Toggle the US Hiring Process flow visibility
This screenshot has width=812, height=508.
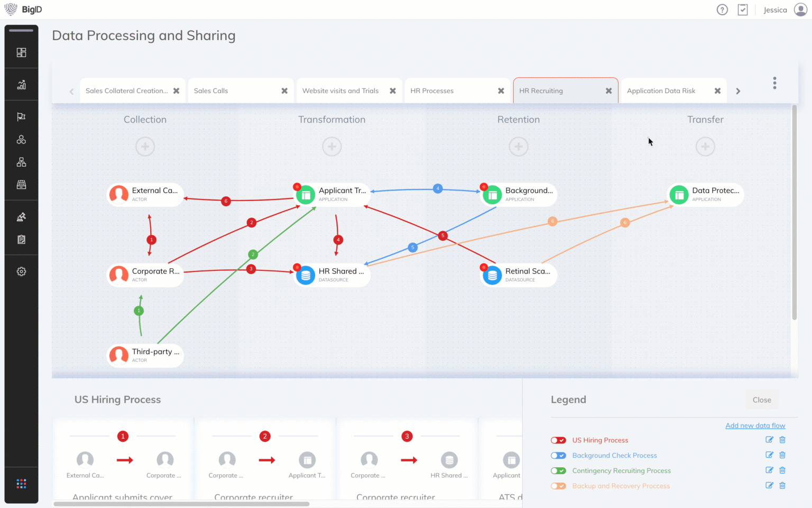pos(558,440)
